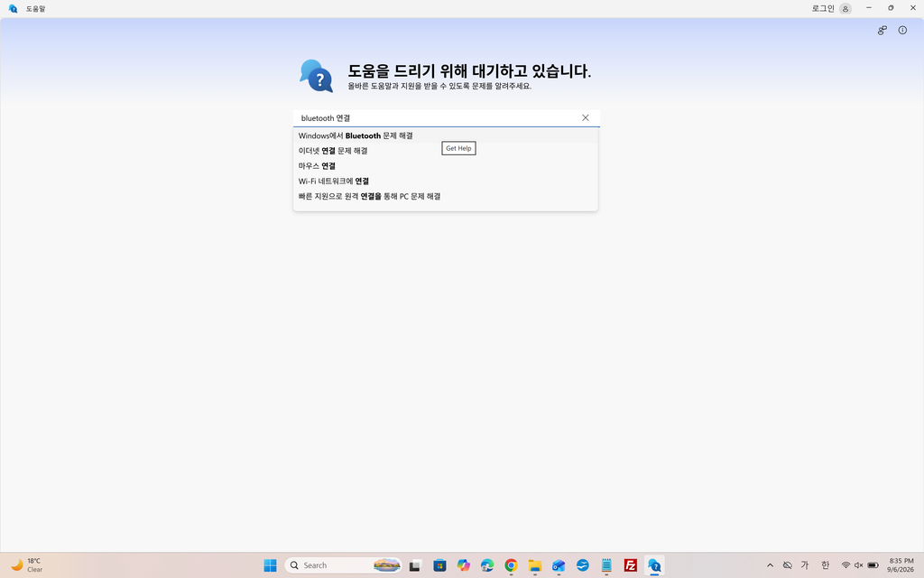
Task: Open FileZilla from the taskbar
Action: tap(630, 565)
